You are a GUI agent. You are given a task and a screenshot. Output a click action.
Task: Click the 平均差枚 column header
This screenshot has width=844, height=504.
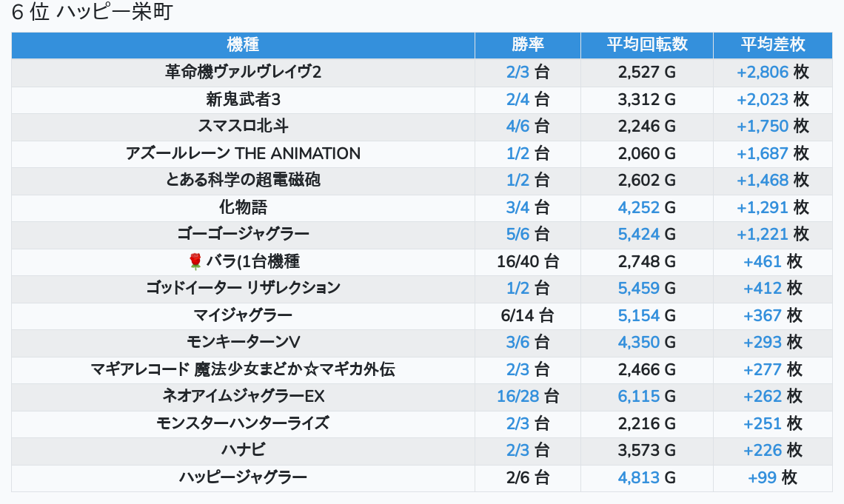[772, 44]
